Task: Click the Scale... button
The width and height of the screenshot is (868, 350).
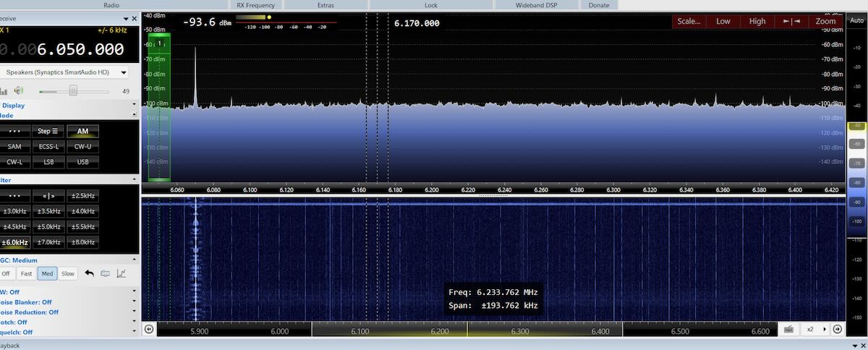Action: (x=688, y=22)
